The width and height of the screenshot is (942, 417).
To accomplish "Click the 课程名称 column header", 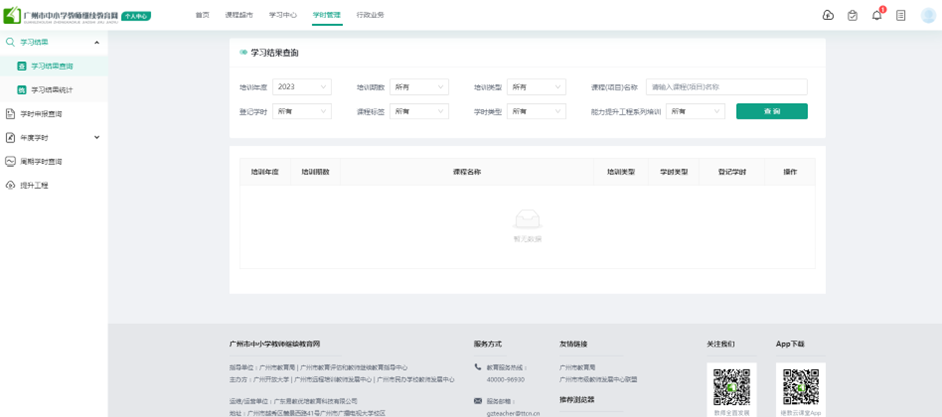I will click(x=467, y=172).
